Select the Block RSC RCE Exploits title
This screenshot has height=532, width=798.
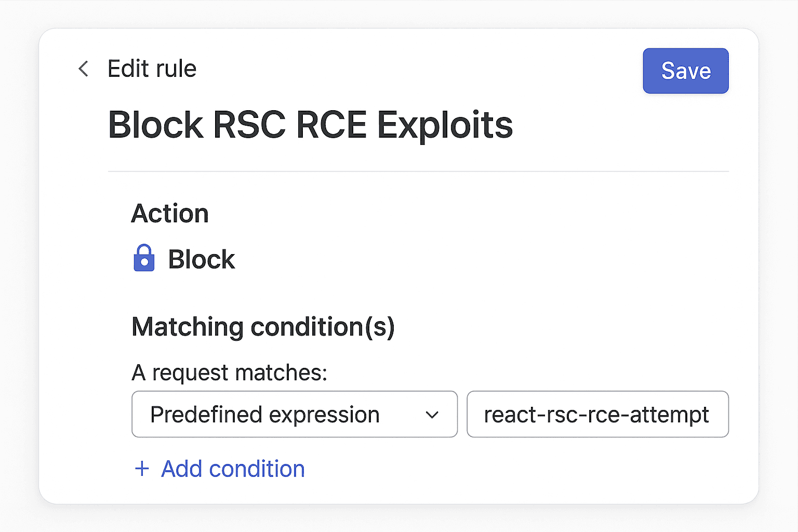(x=310, y=124)
